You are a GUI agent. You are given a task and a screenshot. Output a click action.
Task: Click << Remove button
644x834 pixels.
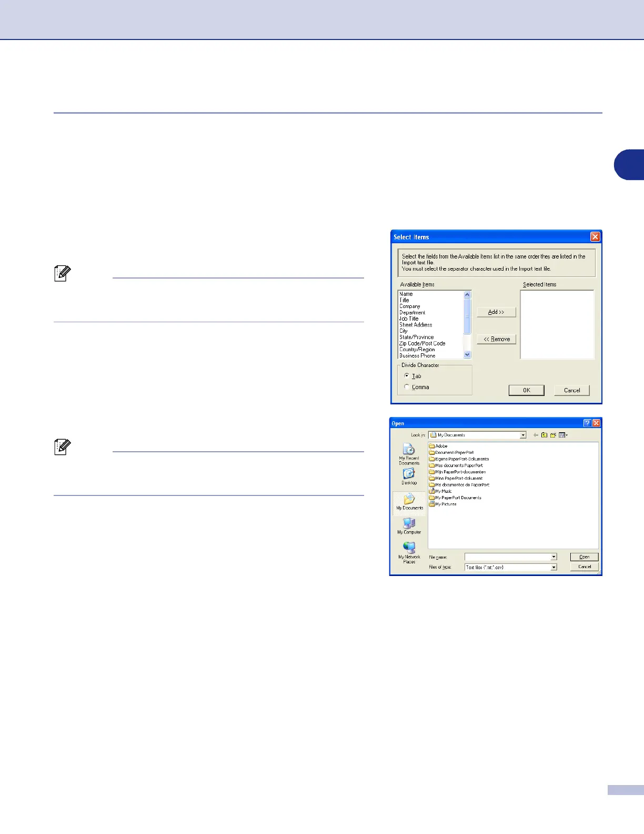pos(496,339)
